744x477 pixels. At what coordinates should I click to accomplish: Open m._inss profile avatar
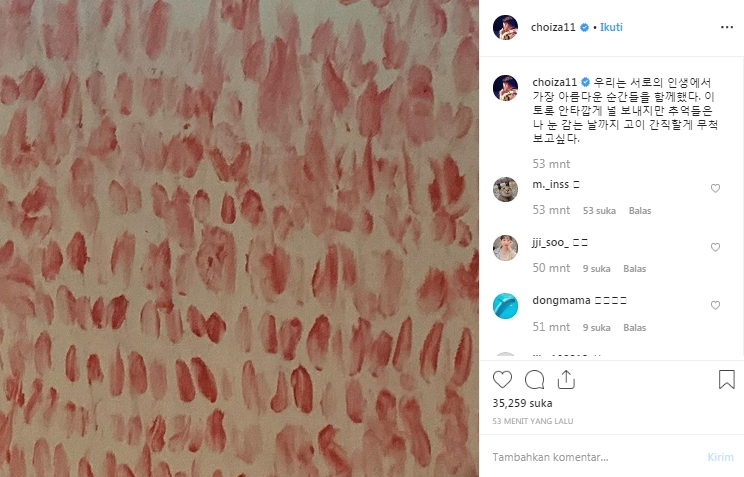point(505,189)
